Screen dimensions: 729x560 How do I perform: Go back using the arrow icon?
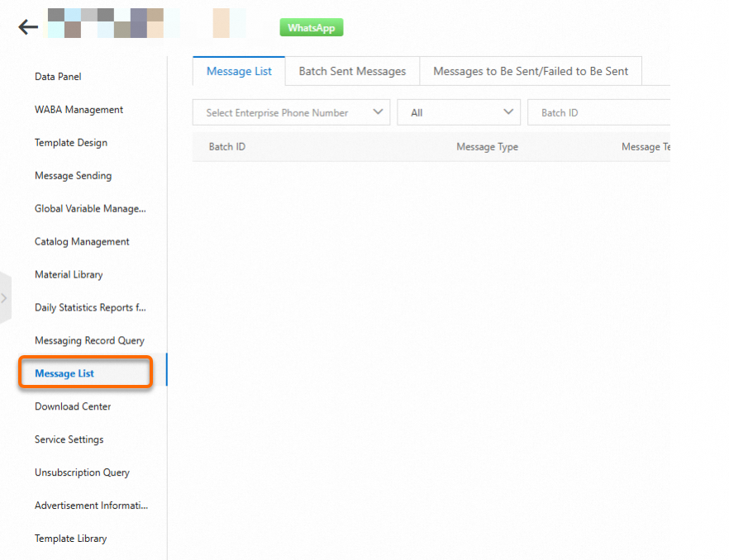(x=28, y=27)
